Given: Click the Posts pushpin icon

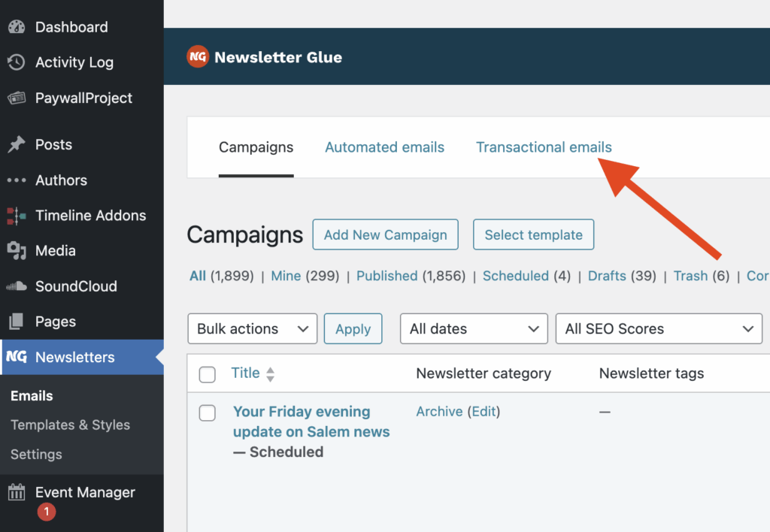Looking at the screenshot, I should pyautogui.click(x=17, y=145).
